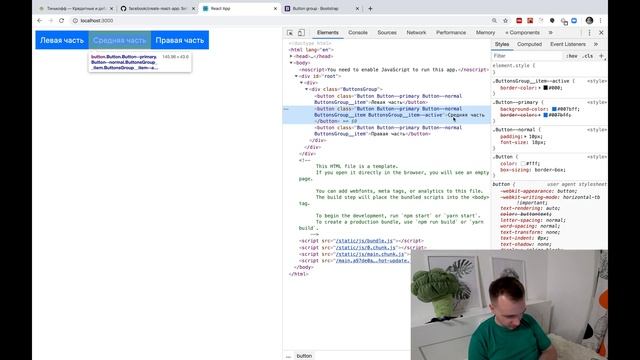Viewport: 640px width, 360px height.
Task: Open the Memory tab
Action: coord(485,33)
